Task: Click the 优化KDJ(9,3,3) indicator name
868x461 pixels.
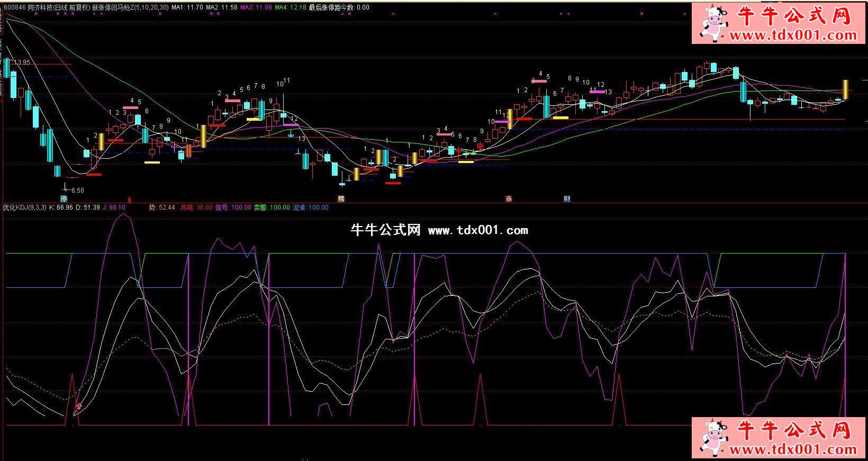Action: (x=25, y=207)
